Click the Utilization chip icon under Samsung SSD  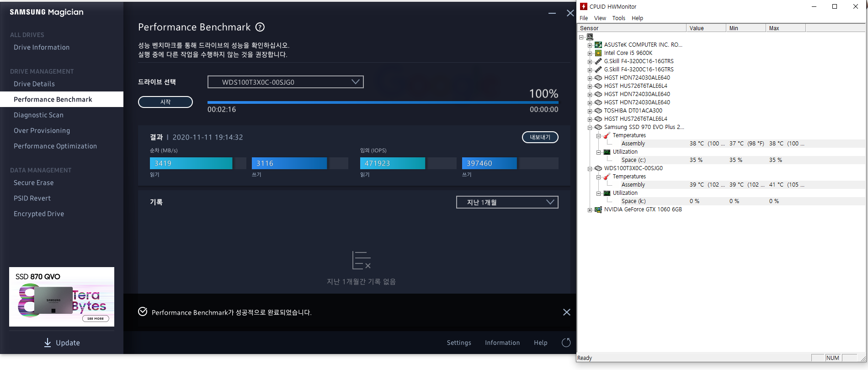pos(607,152)
